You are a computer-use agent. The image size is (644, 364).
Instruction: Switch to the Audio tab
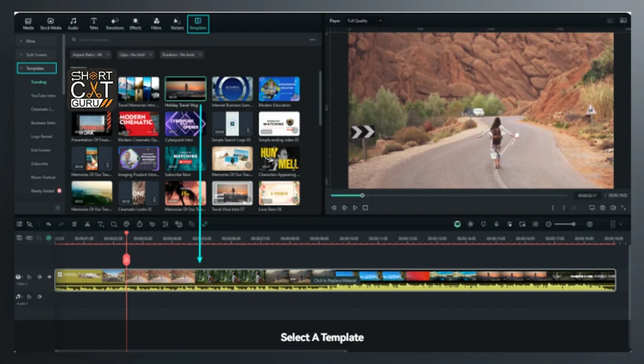click(x=73, y=24)
